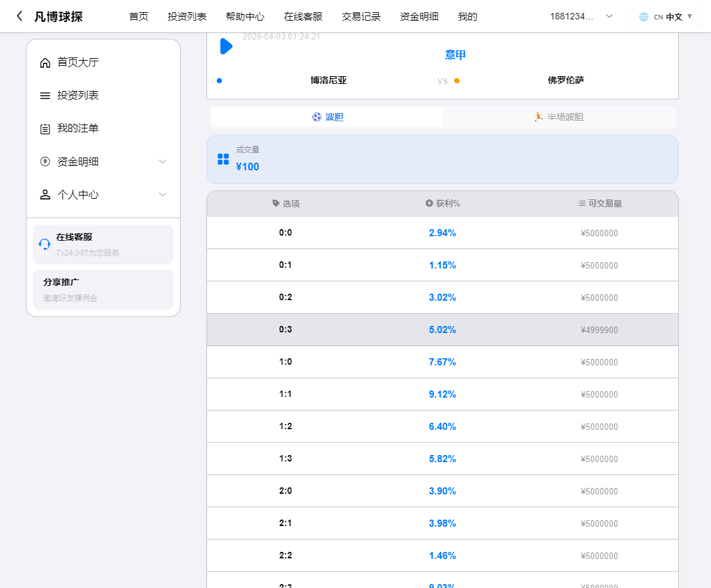Click the ¥100 成交量 amount
Viewport: 711px width, 588px height.
point(248,167)
